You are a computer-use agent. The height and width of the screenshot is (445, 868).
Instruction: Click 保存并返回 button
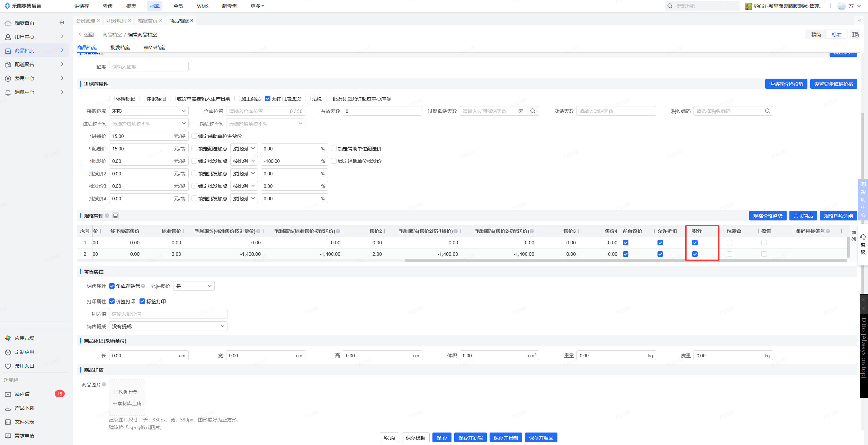(541, 437)
